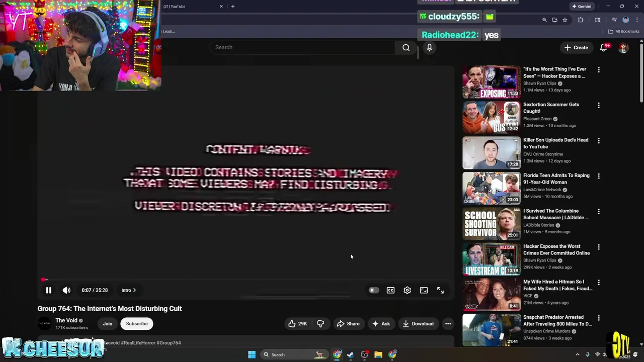Viewport: 644px width, 362px height.
Task: Open the Chrome three-dot menu
Action: 636,20
